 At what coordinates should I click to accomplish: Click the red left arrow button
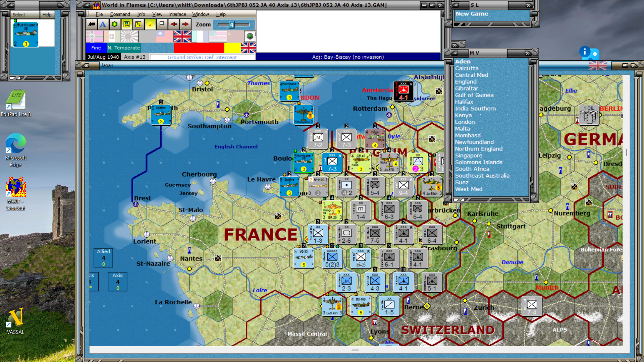(x=174, y=24)
